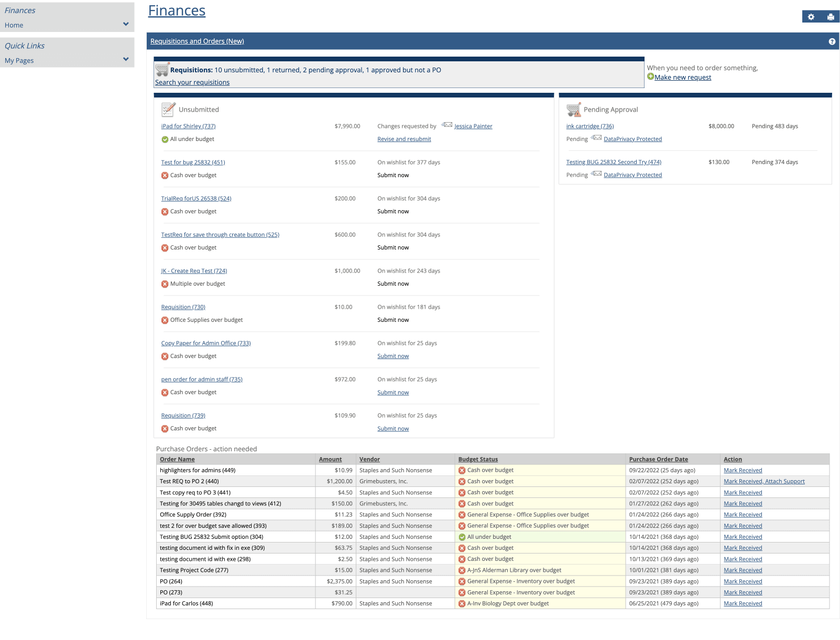This screenshot has width=840, height=640.
Task: Open iPad for Shirley (737) requisition
Action: tap(188, 126)
